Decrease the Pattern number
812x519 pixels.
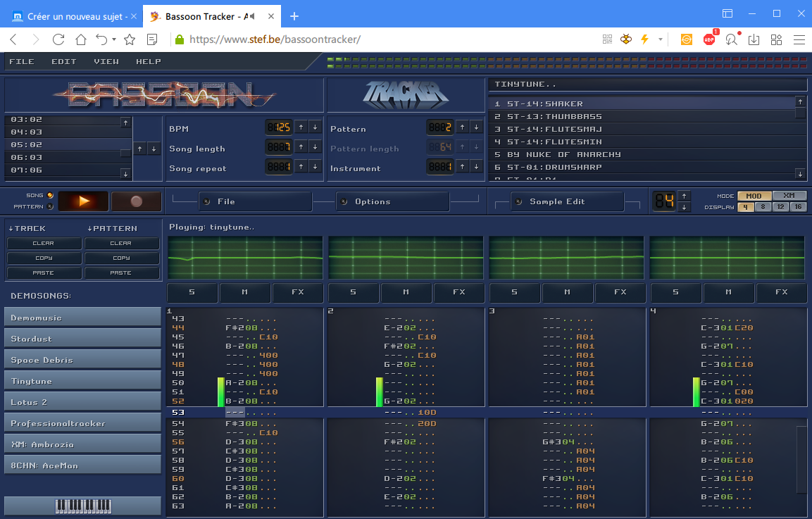(x=477, y=127)
